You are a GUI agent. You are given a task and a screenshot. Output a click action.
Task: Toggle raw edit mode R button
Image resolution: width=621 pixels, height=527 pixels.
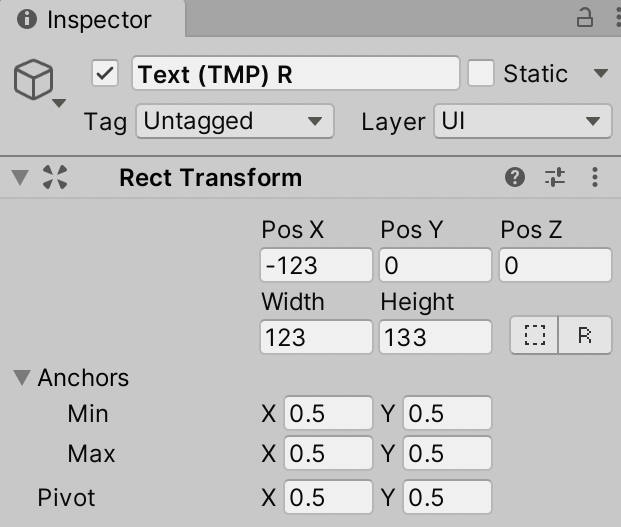tap(585, 336)
